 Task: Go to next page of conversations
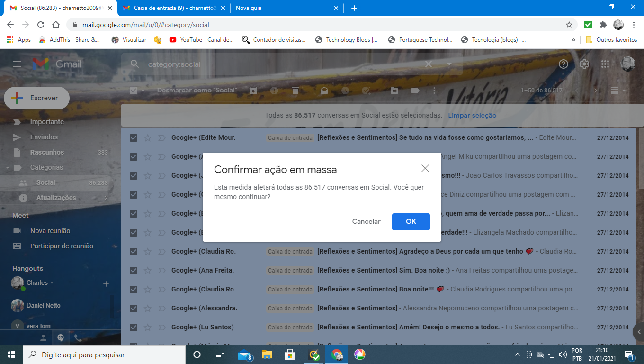pyautogui.click(x=596, y=91)
